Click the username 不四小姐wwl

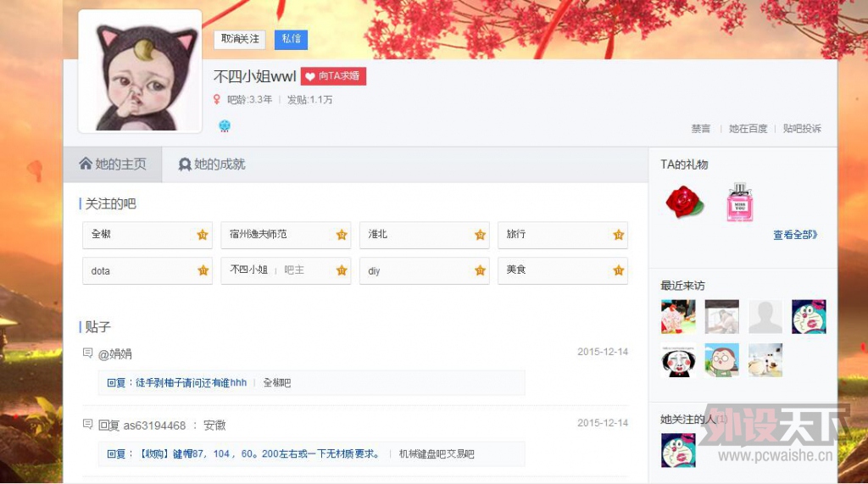[254, 76]
